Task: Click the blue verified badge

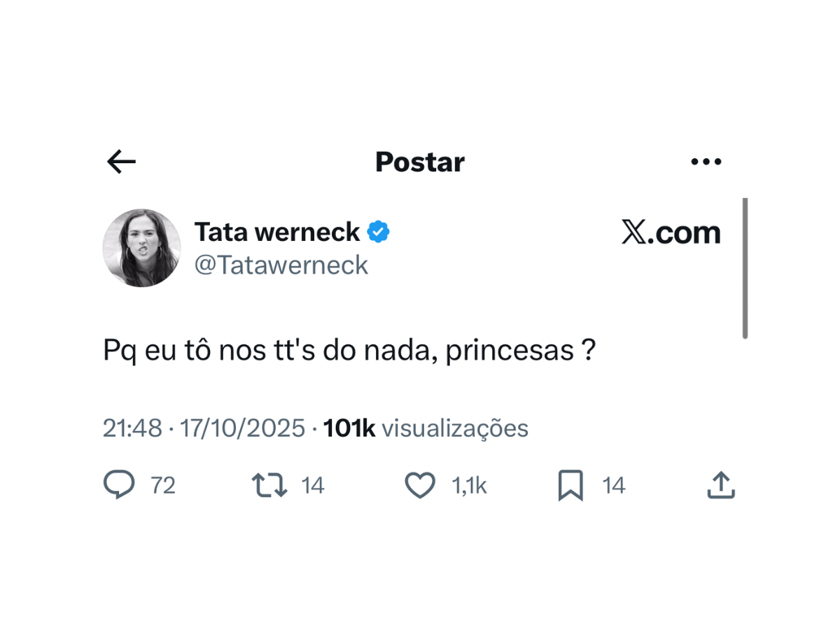Action: point(379,232)
